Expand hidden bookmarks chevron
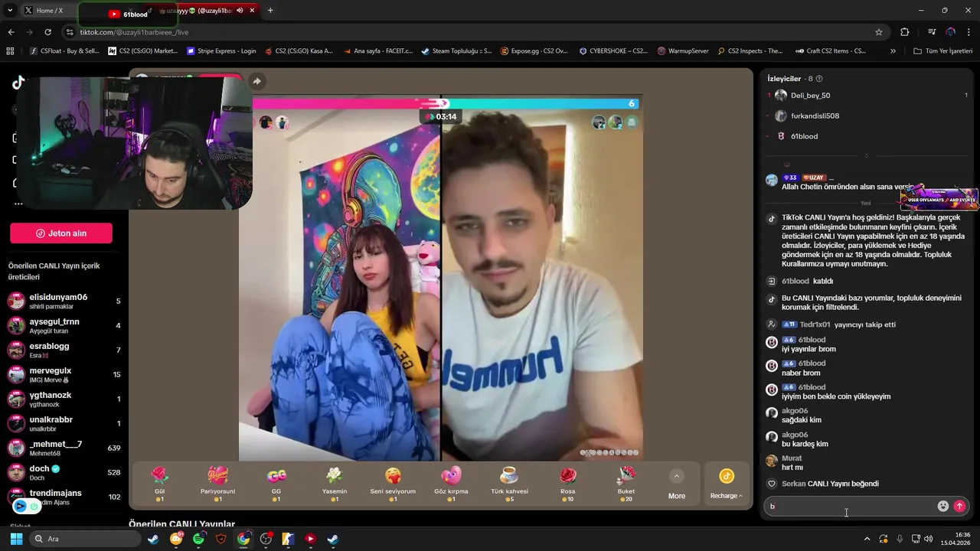Viewport: 980px width, 551px height. (893, 51)
